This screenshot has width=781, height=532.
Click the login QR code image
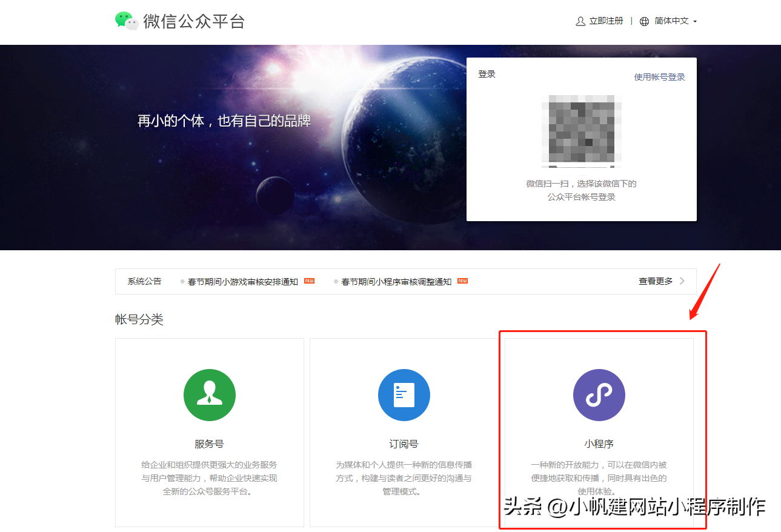click(x=582, y=131)
